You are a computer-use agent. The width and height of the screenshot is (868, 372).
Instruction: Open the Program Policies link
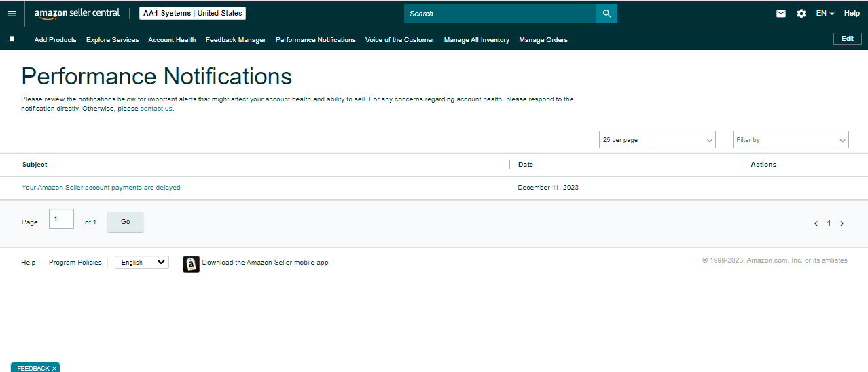click(75, 263)
